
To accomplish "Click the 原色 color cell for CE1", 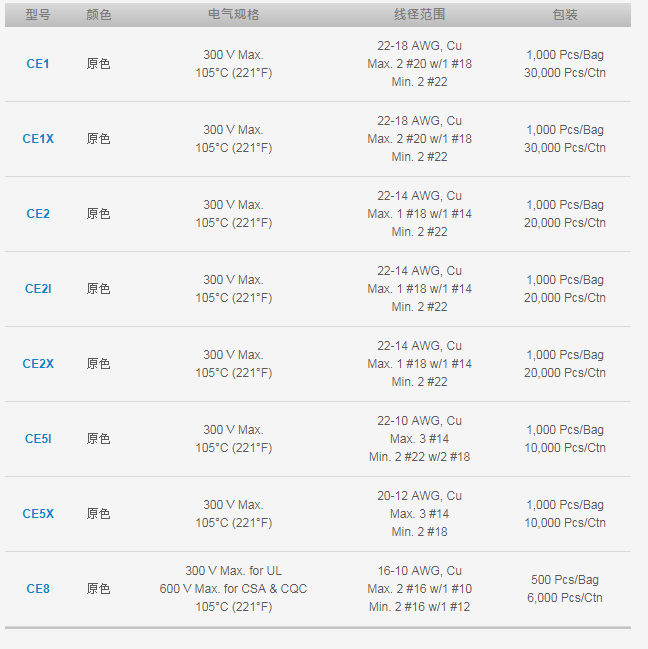I will pyautogui.click(x=98, y=64).
